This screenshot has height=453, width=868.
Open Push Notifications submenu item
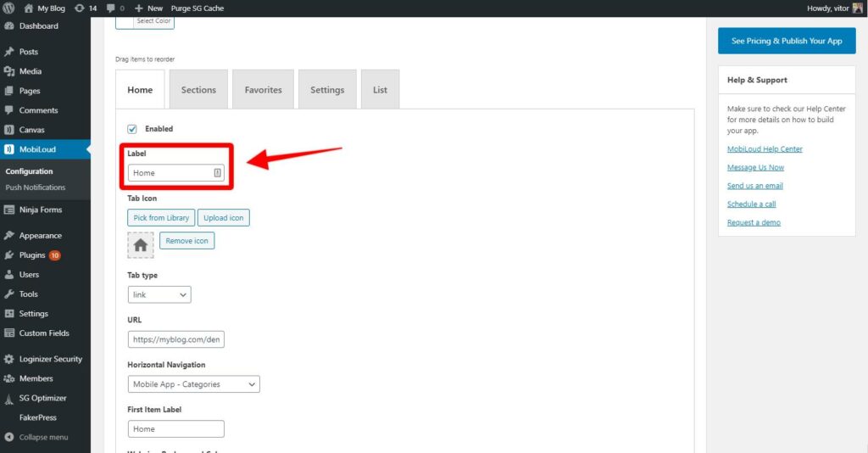[x=36, y=187]
